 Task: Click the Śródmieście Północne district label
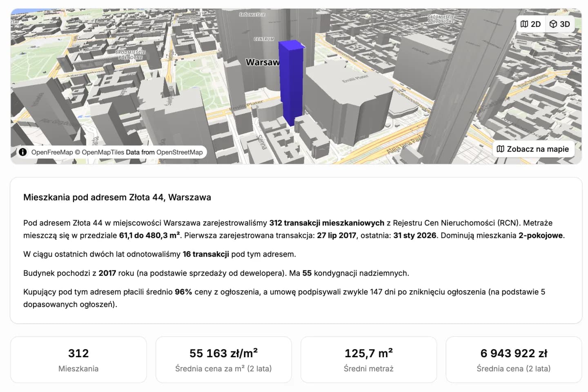[x=131, y=55]
